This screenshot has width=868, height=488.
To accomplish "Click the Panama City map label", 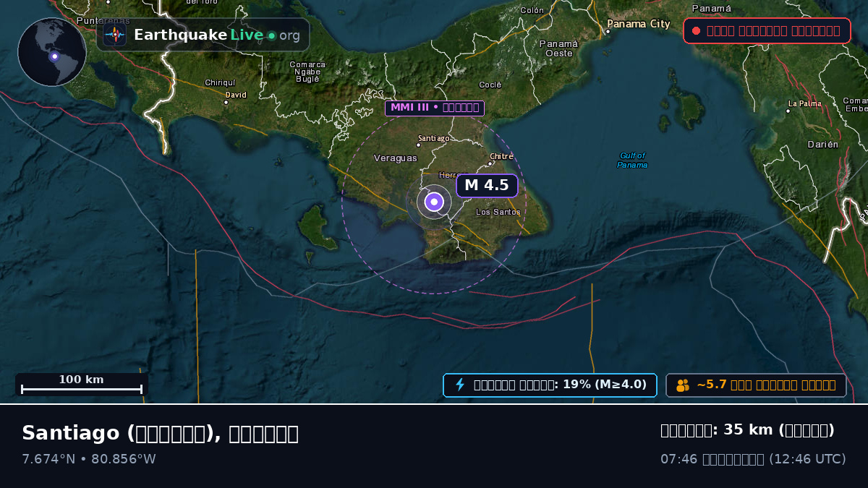I will (x=639, y=24).
